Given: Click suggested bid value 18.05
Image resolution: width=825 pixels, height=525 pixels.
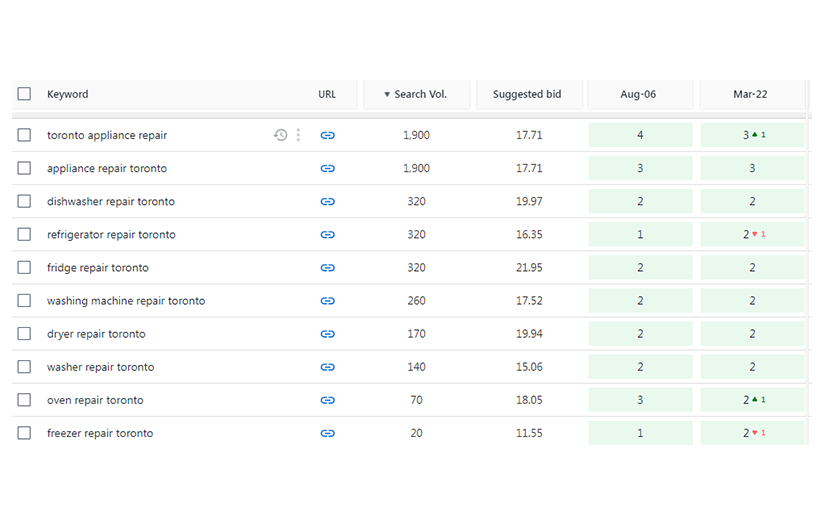Looking at the screenshot, I should point(529,400).
